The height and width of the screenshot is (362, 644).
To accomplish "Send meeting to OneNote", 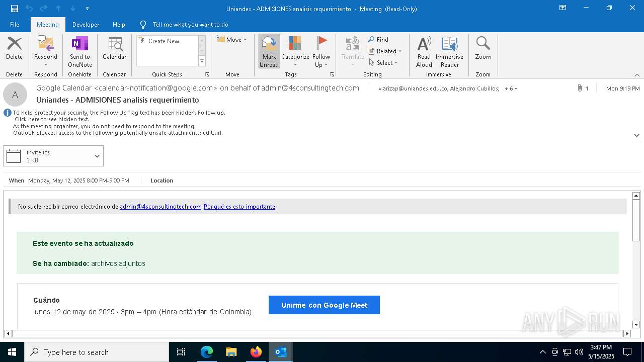I will click(x=80, y=52).
